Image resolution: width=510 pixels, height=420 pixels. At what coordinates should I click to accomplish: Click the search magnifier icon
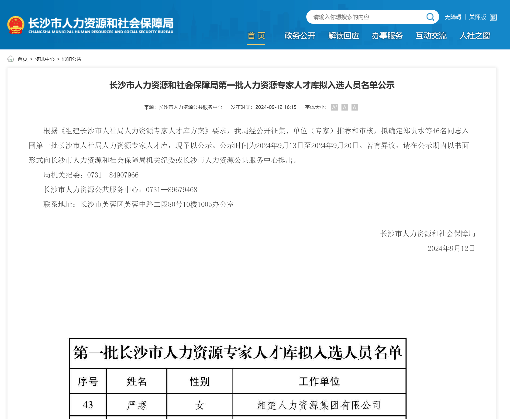[430, 17]
